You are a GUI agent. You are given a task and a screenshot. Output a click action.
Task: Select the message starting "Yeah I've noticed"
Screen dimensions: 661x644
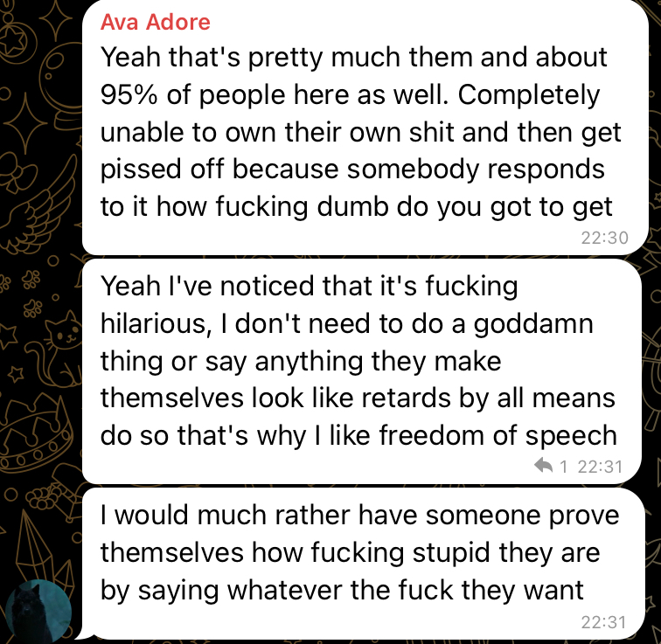coord(362,371)
